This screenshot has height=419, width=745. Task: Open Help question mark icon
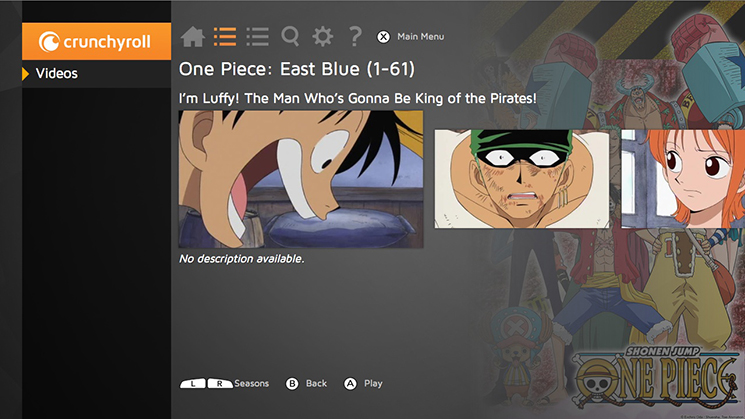(354, 37)
